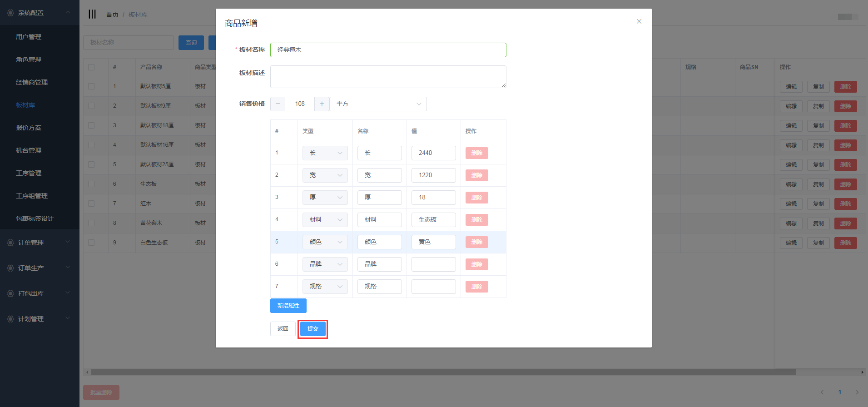Image resolution: width=868 pixels, height=407 pixels.
Task: Check the checkbox for row 默认板材5厘
Action: click(91, 86)
